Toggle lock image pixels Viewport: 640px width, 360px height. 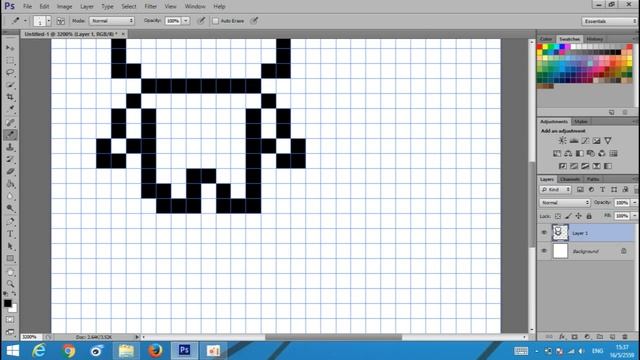tap(568, 216)
